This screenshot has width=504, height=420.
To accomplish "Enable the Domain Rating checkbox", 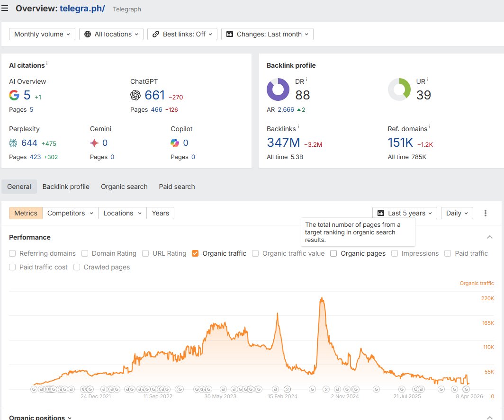I will [85, 253].
